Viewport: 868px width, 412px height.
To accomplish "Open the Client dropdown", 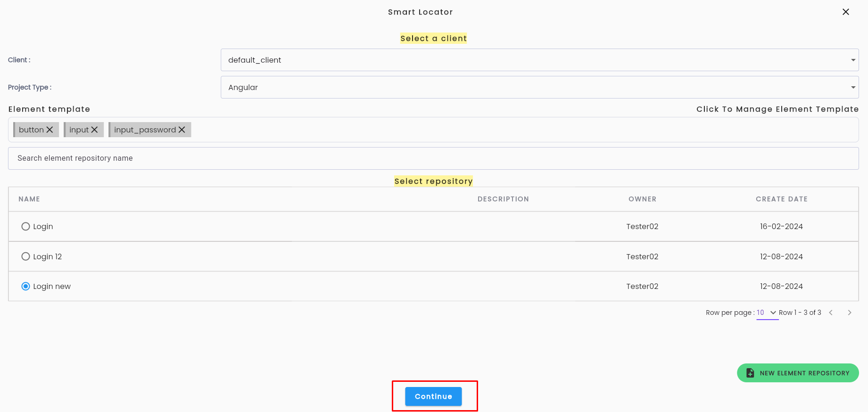I will pos(539,60).
